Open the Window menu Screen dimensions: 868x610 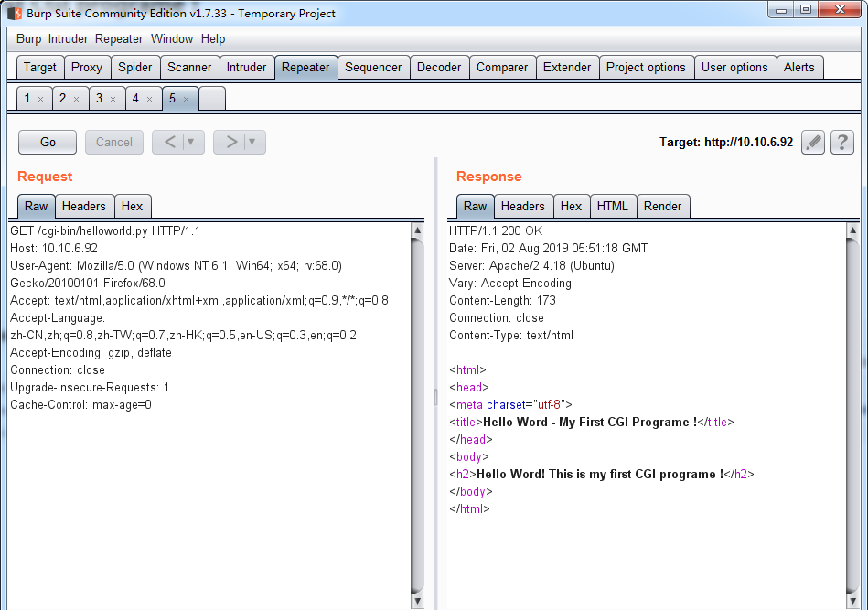click(172, 38)
